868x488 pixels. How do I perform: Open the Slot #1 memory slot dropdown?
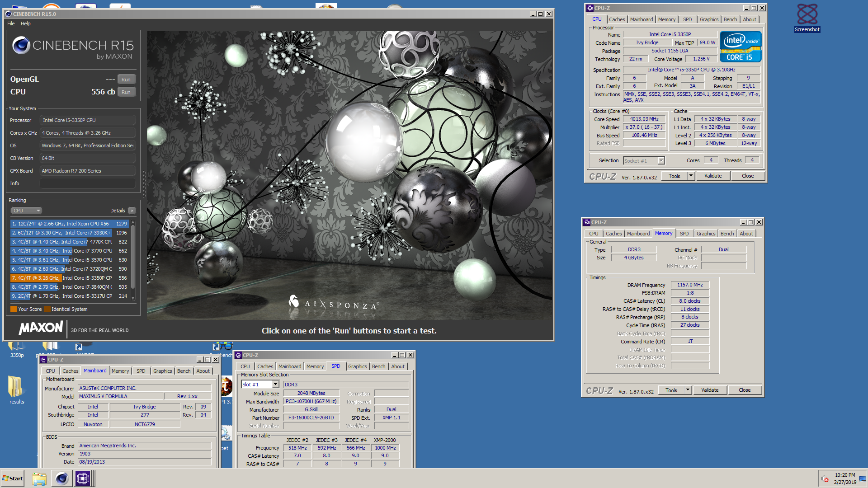(275, 385)
